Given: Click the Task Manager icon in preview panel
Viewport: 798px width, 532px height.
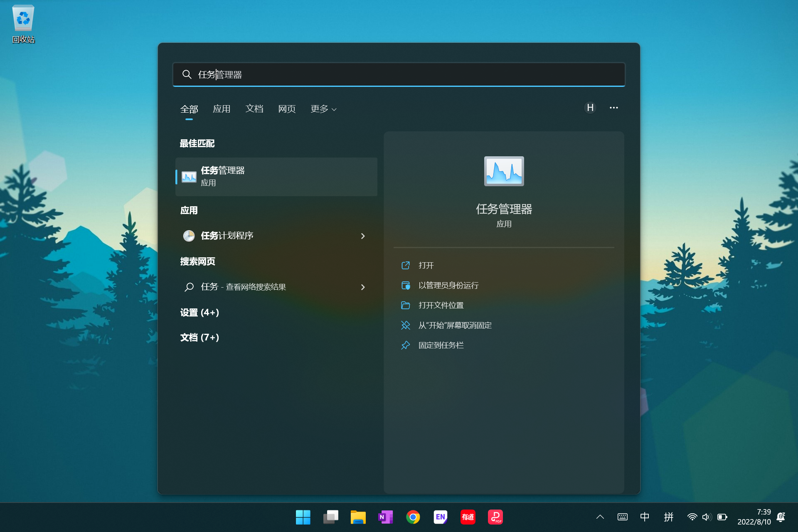Looking at the screenshot, I should pos(504,171).
